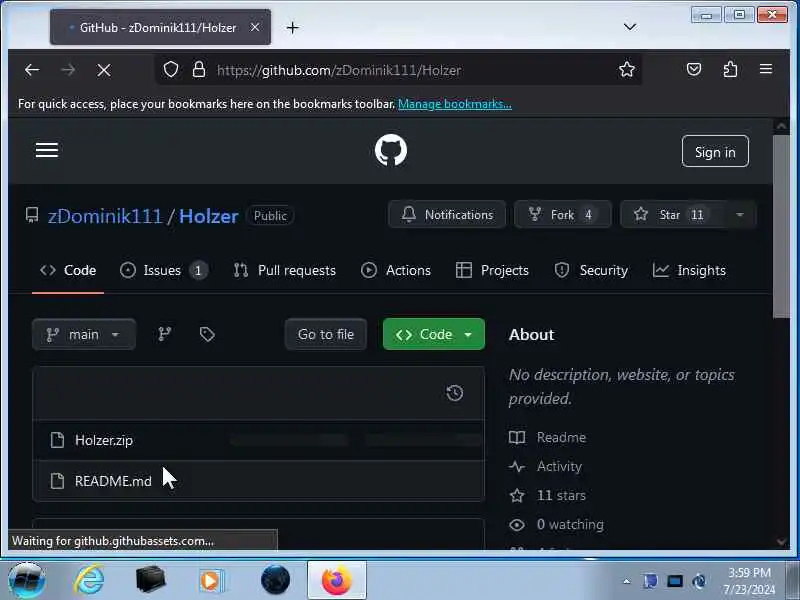Open the Pull requests tab
Image resolution: width=800 pixels, height=600 pixels.
click(285, 270)
